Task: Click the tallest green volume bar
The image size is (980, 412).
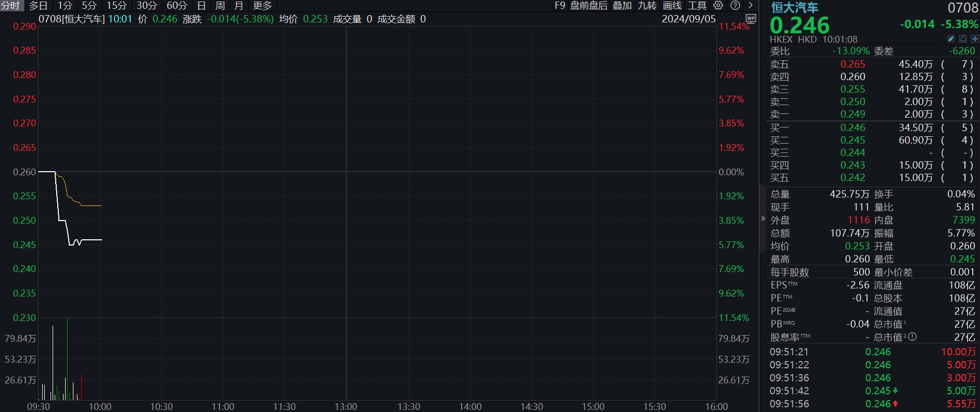Action: coord(67,359)
